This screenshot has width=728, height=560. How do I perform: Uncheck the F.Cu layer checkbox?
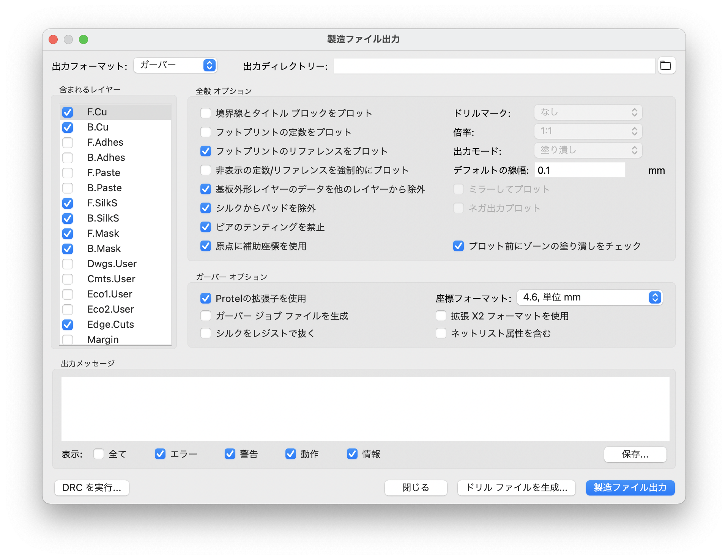tap(68, 112)
